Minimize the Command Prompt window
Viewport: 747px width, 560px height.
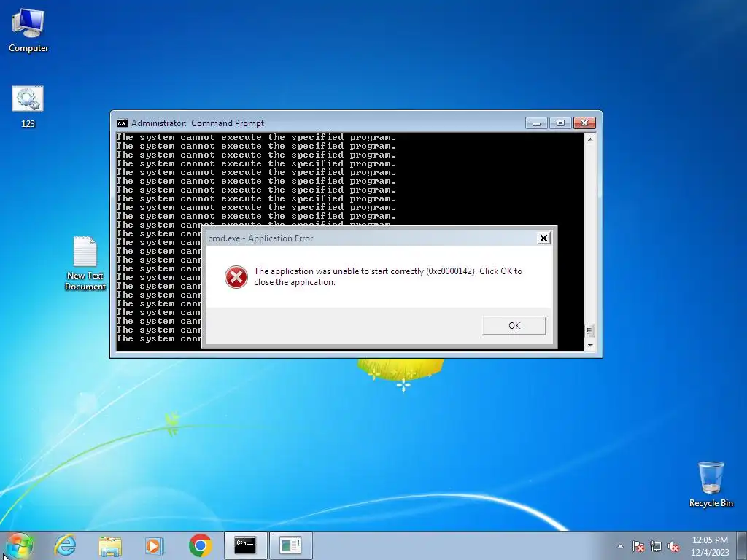pos(536,123)
